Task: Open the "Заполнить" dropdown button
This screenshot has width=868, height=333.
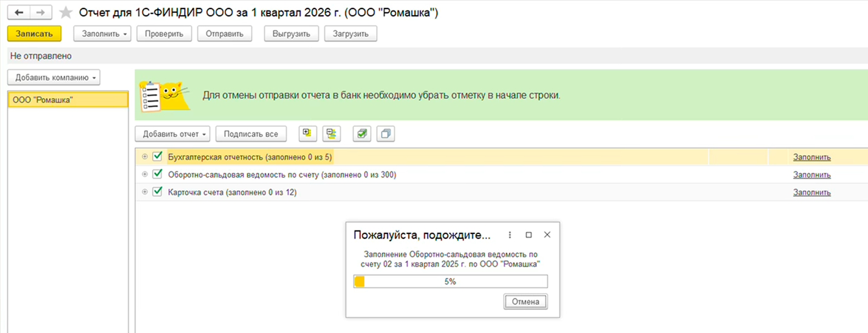Action: tap(103, 34)
